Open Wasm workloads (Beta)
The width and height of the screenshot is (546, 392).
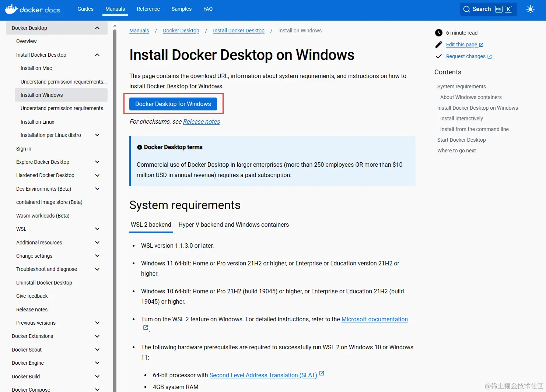[x=43, y=216]
